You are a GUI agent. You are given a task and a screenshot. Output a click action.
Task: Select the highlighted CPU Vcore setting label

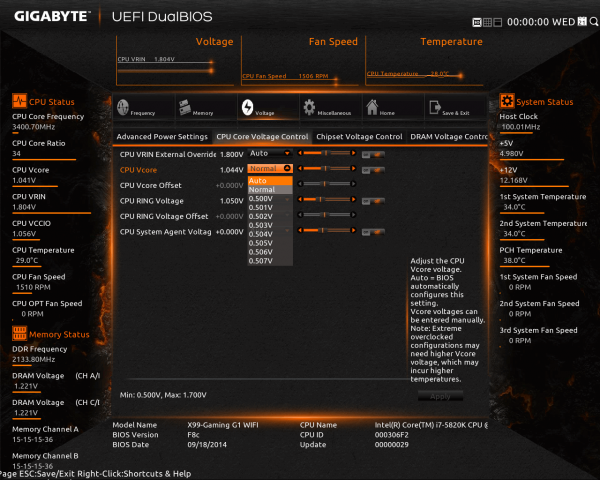[138, 170]
